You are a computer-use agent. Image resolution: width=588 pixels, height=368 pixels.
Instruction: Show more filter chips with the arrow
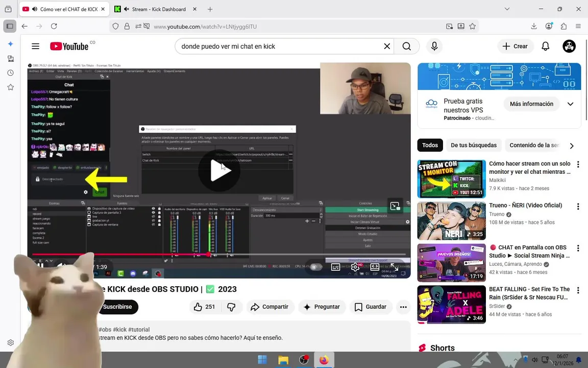click(572, 146)
